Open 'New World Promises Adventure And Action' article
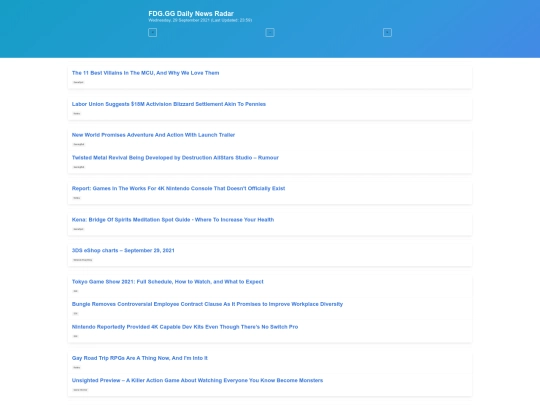540x405 pixels. (x=153, y=135)
